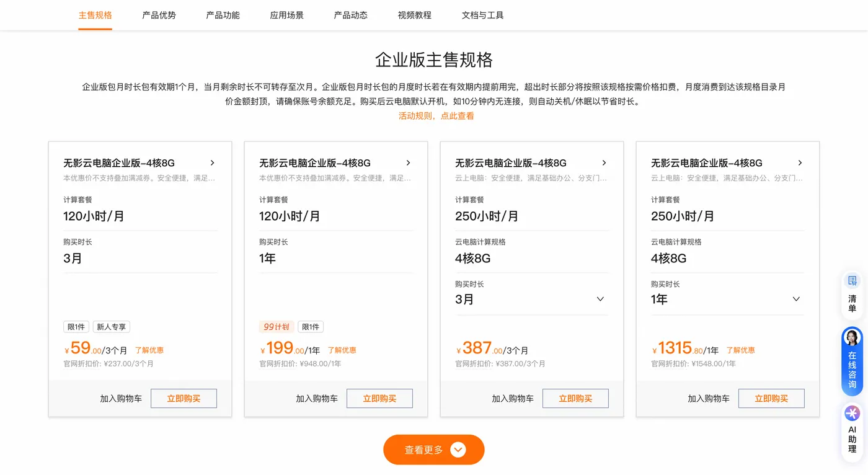Click 查看更多 to show more plans

[434, 450]
